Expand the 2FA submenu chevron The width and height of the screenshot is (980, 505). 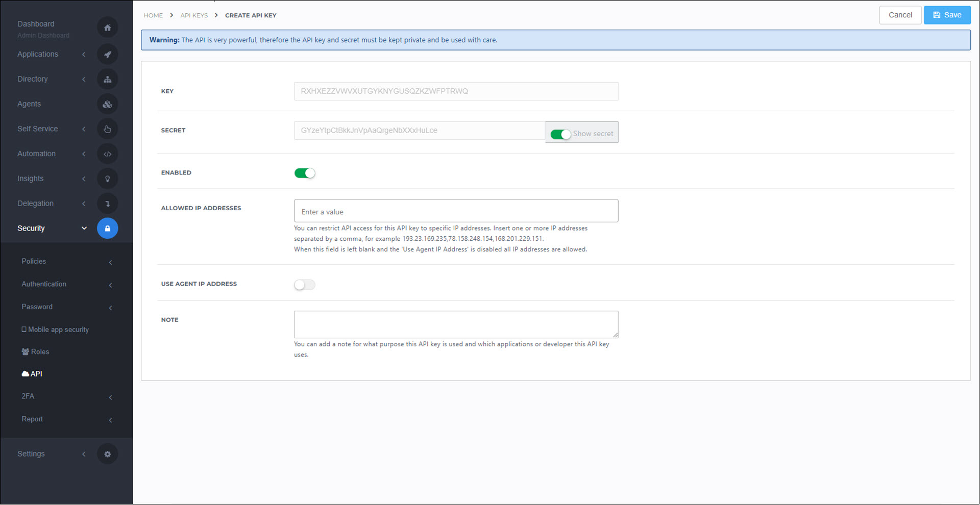pos(110,397)
